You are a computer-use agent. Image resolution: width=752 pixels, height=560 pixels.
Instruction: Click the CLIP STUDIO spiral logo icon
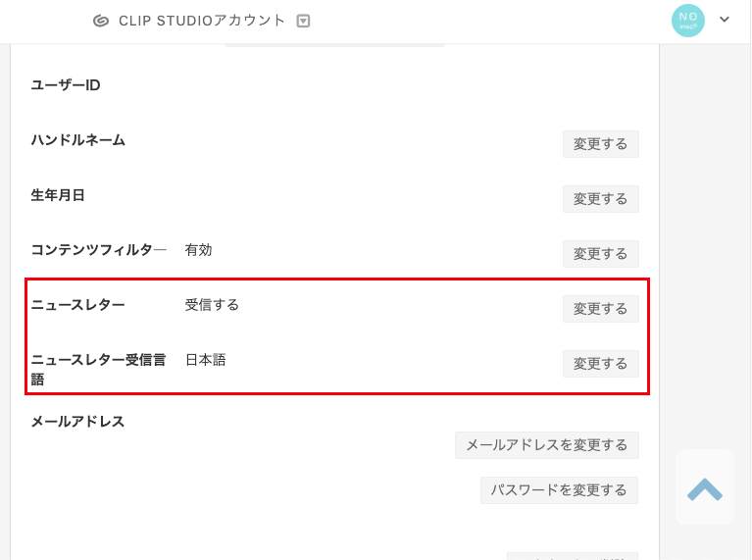(x=101, y=22)
